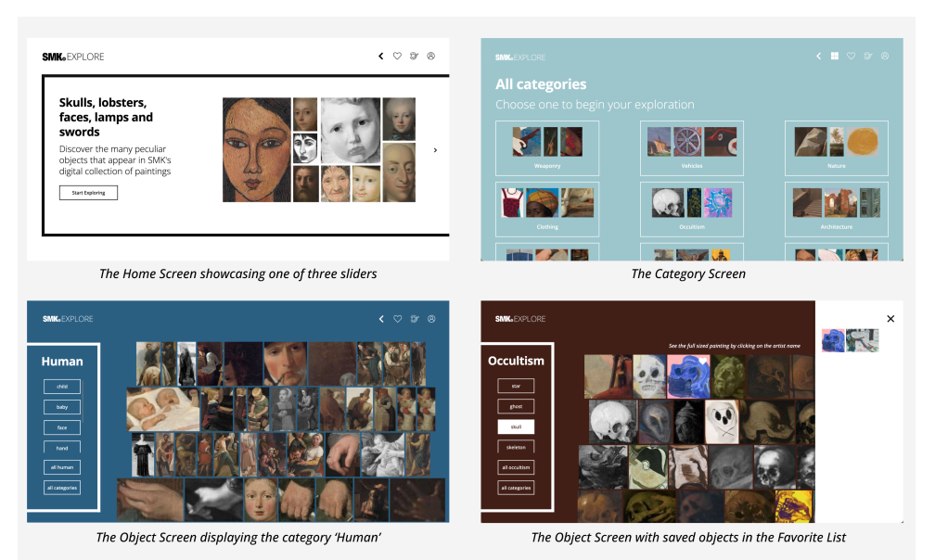Viewport: 948px width, 560px height.
Task: Click the SMK Explore logo on Home Screen
Action: pos(73,57)
